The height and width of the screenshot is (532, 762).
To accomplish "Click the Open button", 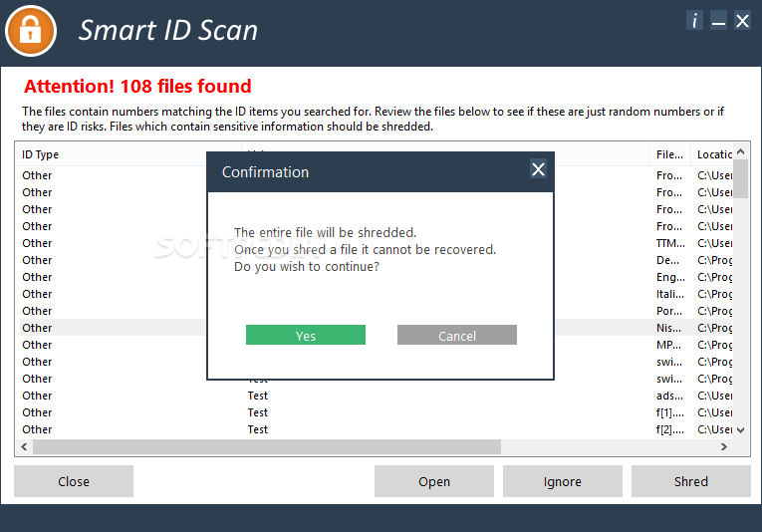I will point(434,481).
